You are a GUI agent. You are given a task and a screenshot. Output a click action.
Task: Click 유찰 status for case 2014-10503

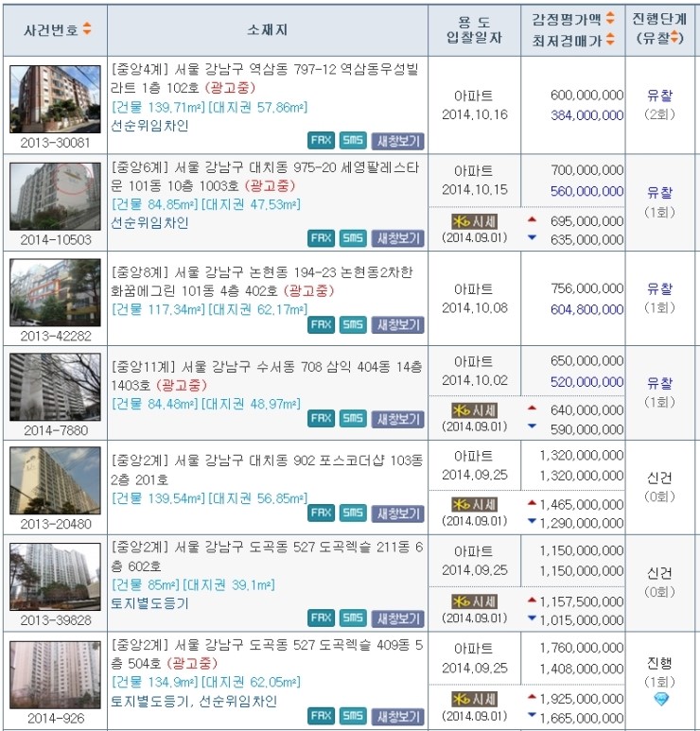coord(659,193)
